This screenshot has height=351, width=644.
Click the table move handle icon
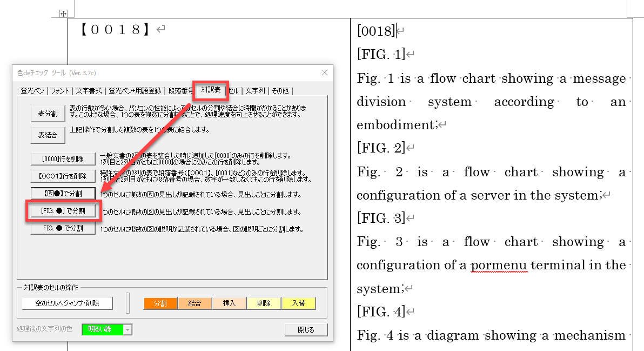tap(63, 13)
